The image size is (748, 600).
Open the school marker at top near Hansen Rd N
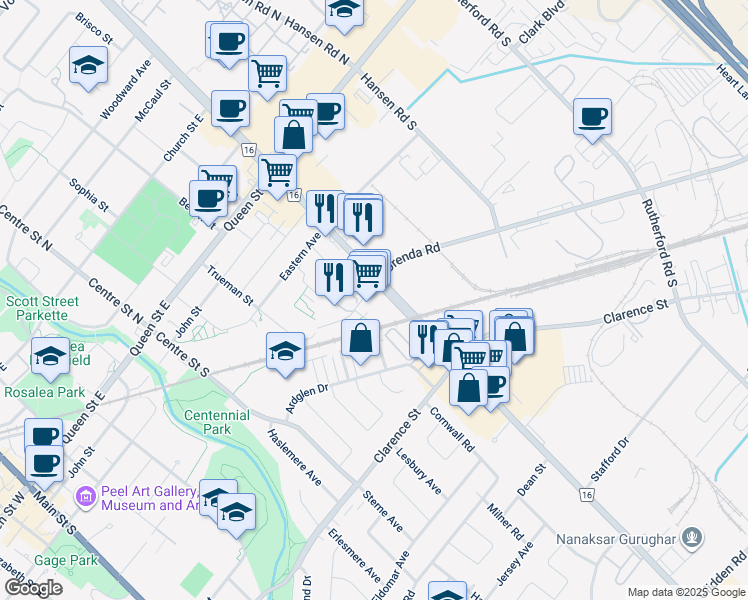point(346,10)
